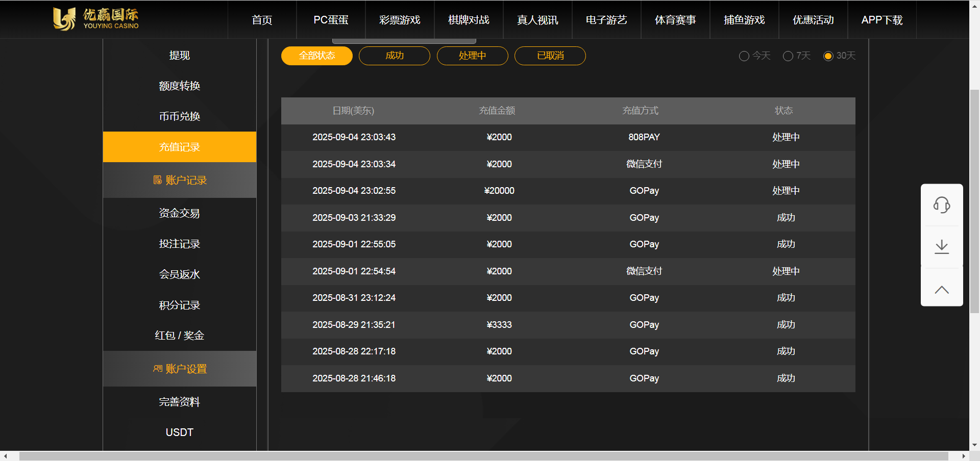Open 捕鱼游戏 in the top navigation
This screenshot has height=461, width=980.
[744, 20]
